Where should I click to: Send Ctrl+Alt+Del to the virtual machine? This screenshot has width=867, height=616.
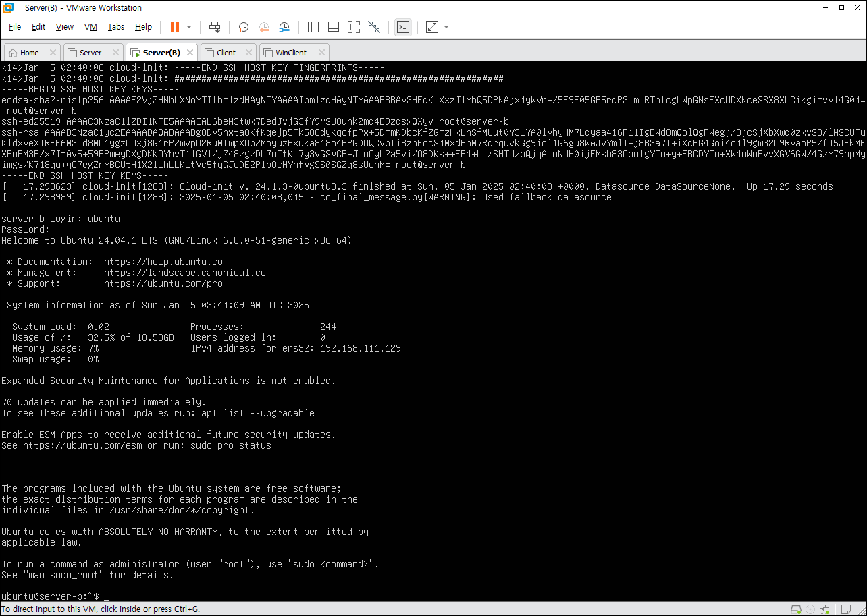(x=215, y=27)
